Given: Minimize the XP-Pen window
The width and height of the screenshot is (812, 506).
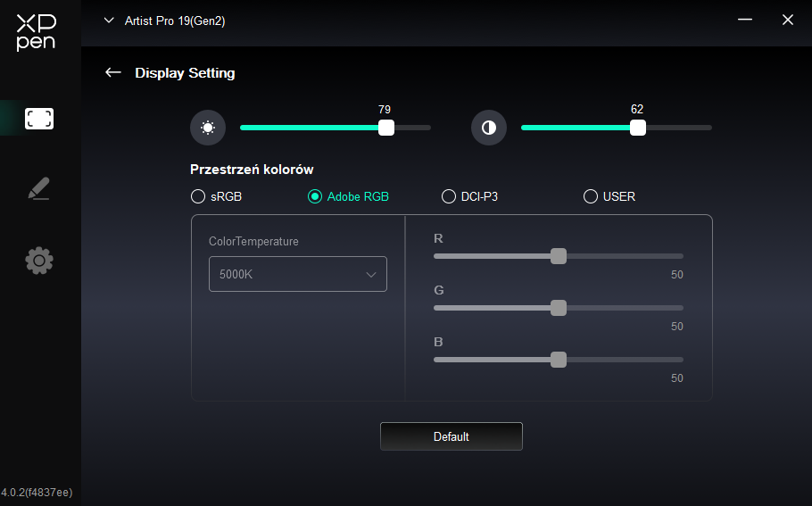Looking at the screenshot, I should [x=745, y=20].
